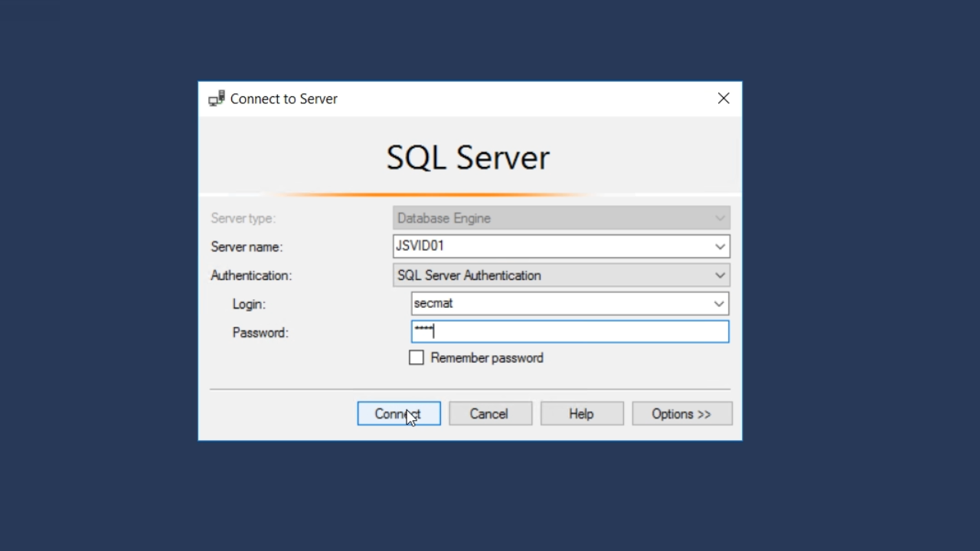Click the 'Authentication:' label

tap(251, 275)
